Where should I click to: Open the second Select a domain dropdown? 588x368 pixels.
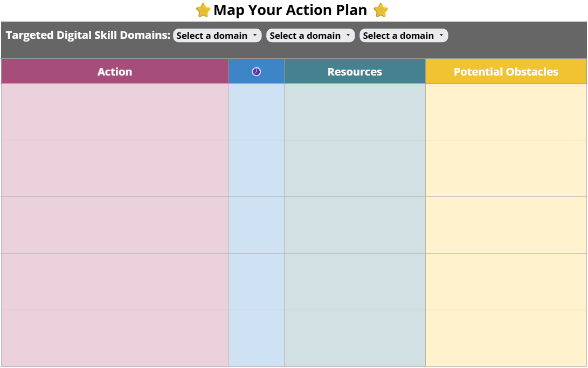tap(310, 35)
